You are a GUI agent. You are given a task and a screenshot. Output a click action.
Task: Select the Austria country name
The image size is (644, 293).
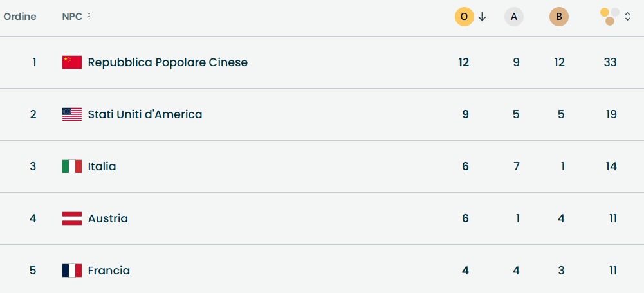pos(107,218)
